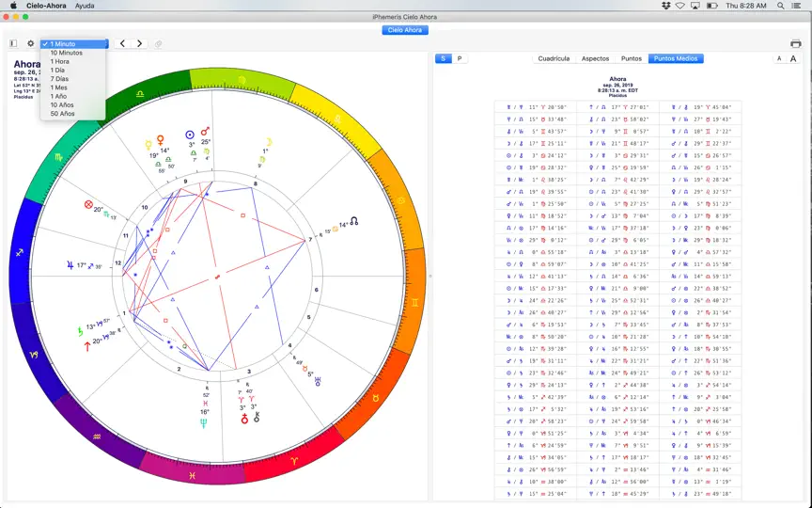Click the red arrow symbol at 20°
Viewport: 812px width, 508px height.
[87, 346]
